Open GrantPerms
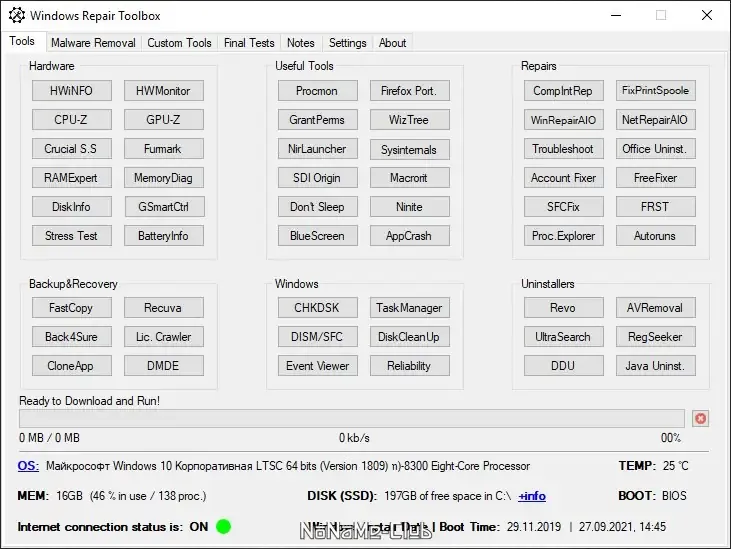The image size is (731, 549). (x=318, y=119)
